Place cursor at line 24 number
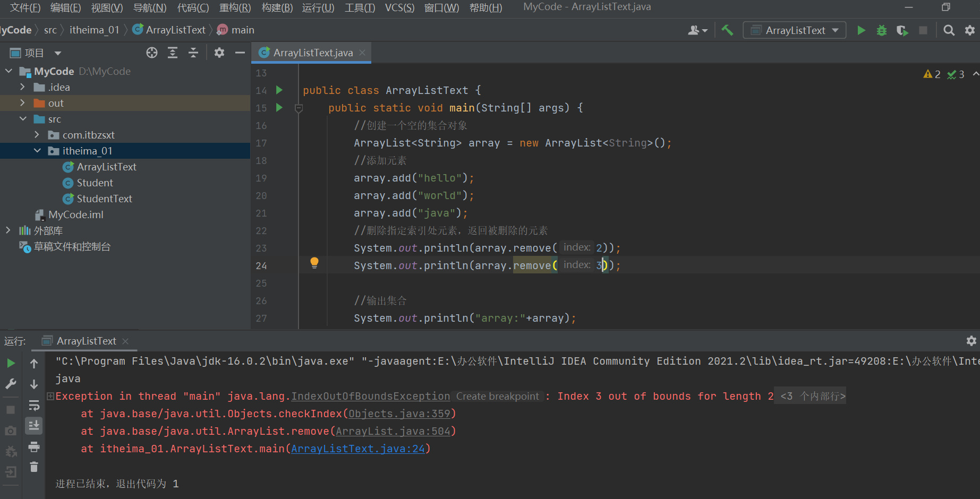The height and width of the screenshot is (499, 980). [261, 265]
